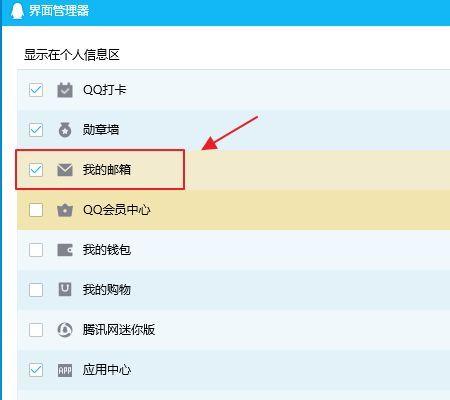Select the 应用中心 label text

click(x=107, y=370)
